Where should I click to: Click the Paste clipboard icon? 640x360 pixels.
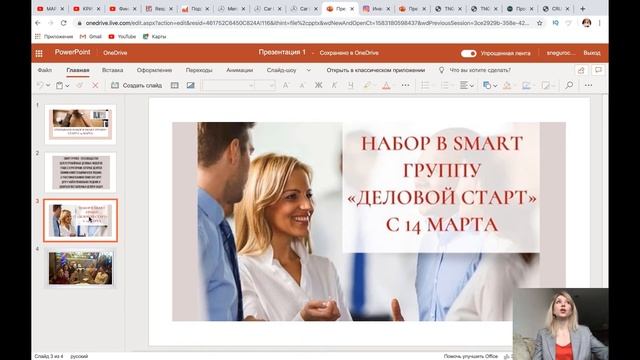[x=60, y=85]
